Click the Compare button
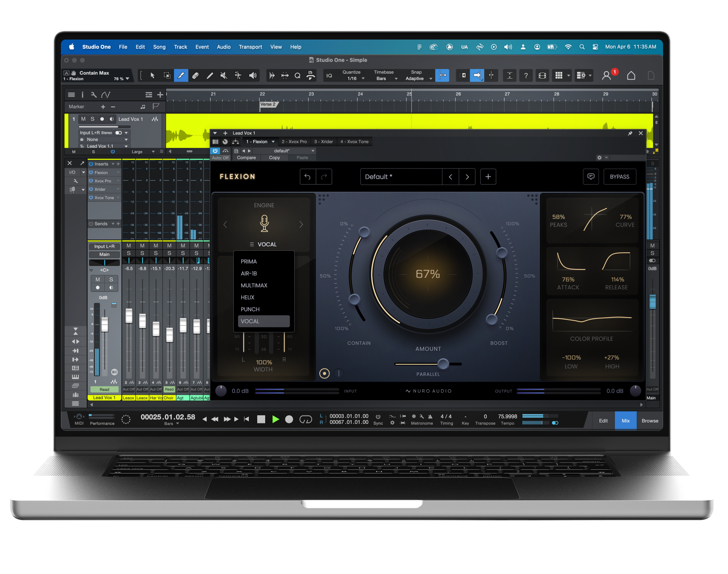Viewport: 728px width, 574px height. (x=246, y=158)
